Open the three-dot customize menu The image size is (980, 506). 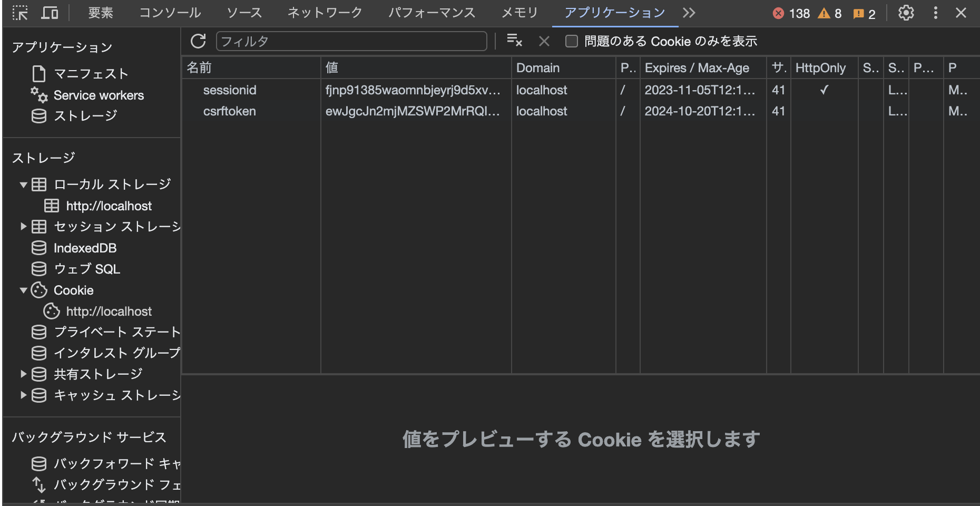[x=935, y=13]
